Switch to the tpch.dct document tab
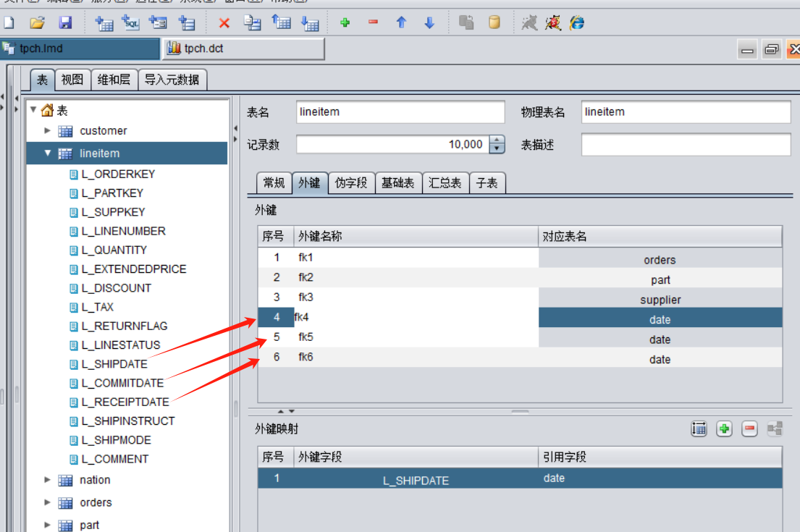 click(243, 48)
